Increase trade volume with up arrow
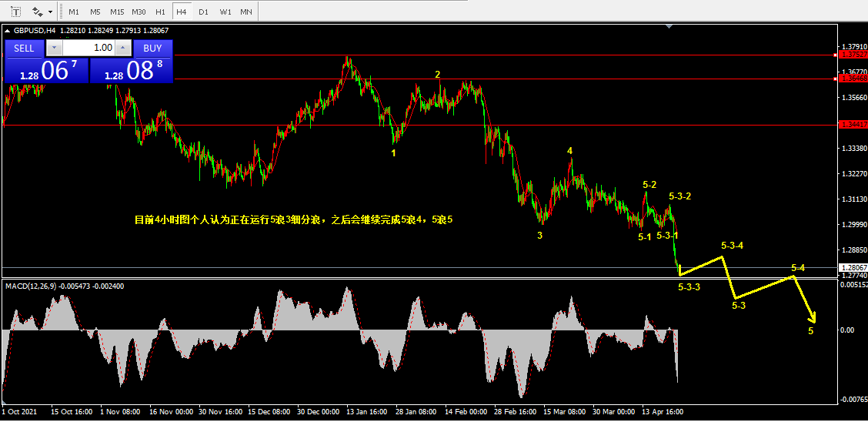Image resolution: width=868 pixels, height=422 pixels. coord(123,49)
